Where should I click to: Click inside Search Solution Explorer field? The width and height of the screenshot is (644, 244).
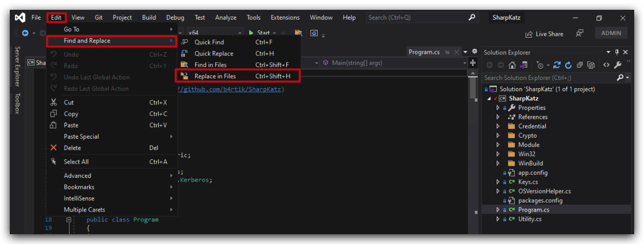[549, 77]
